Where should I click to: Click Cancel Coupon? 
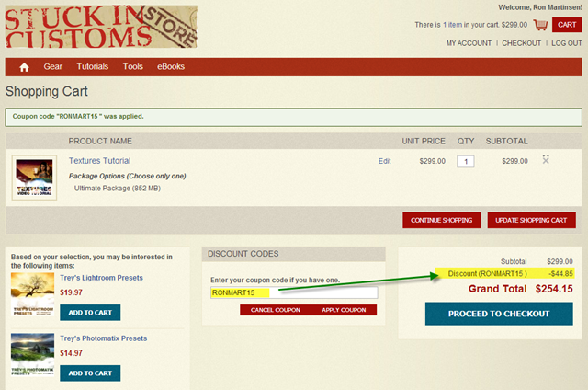pos(276,310)
